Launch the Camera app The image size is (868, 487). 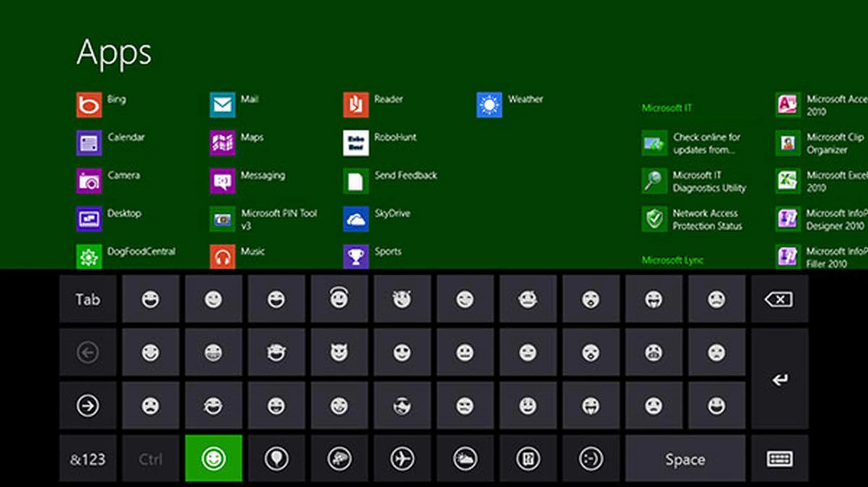coord(89,181)
